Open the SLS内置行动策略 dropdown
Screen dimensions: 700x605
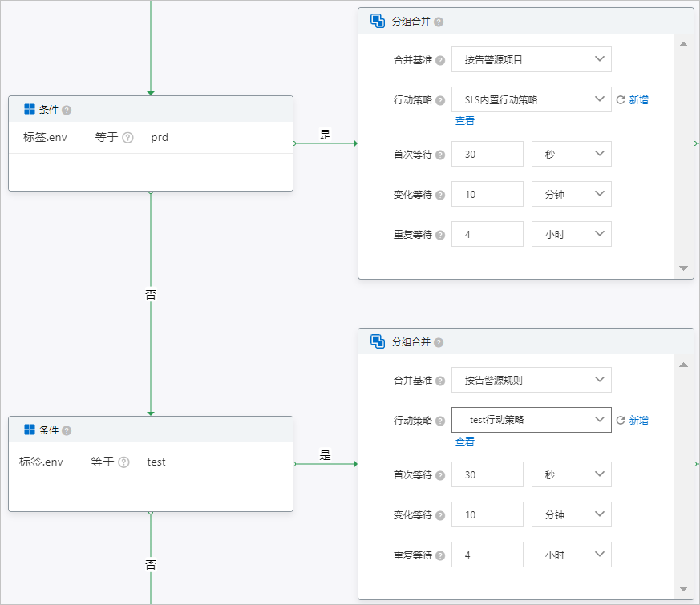coord(532,99)
